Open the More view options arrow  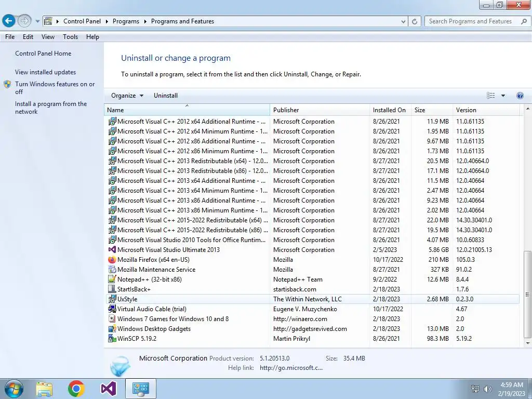click(503, 96)
